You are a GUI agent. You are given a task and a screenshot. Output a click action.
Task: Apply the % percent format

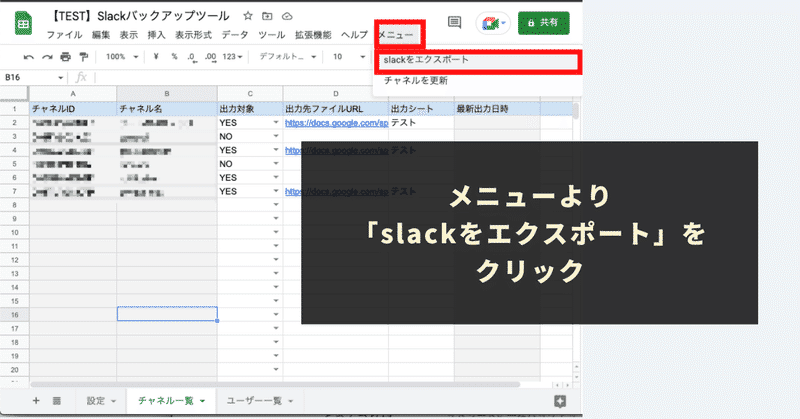174,57
